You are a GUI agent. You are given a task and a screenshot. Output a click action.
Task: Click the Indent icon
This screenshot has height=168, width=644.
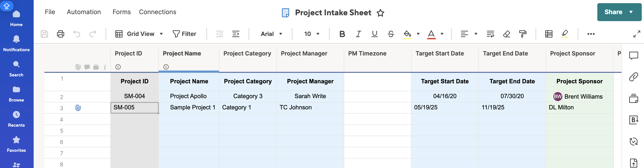[236, 34]
